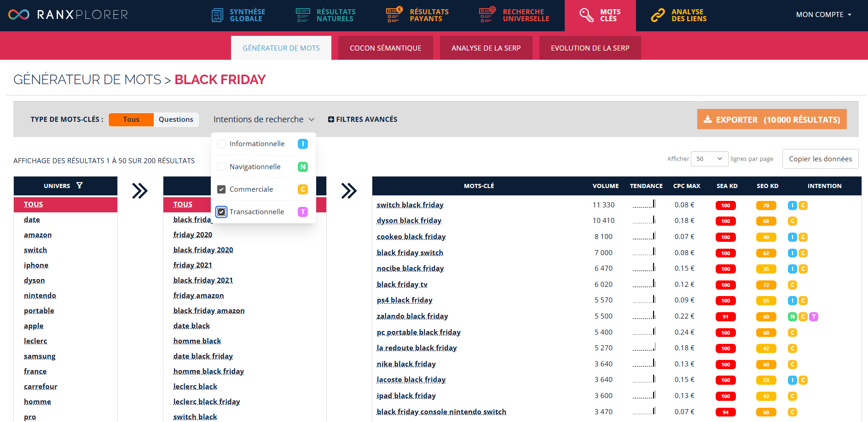This screenshot has height=422, width=868.
Task: Click the double chevron after Univers column
Action: click(x=140, y=191)
